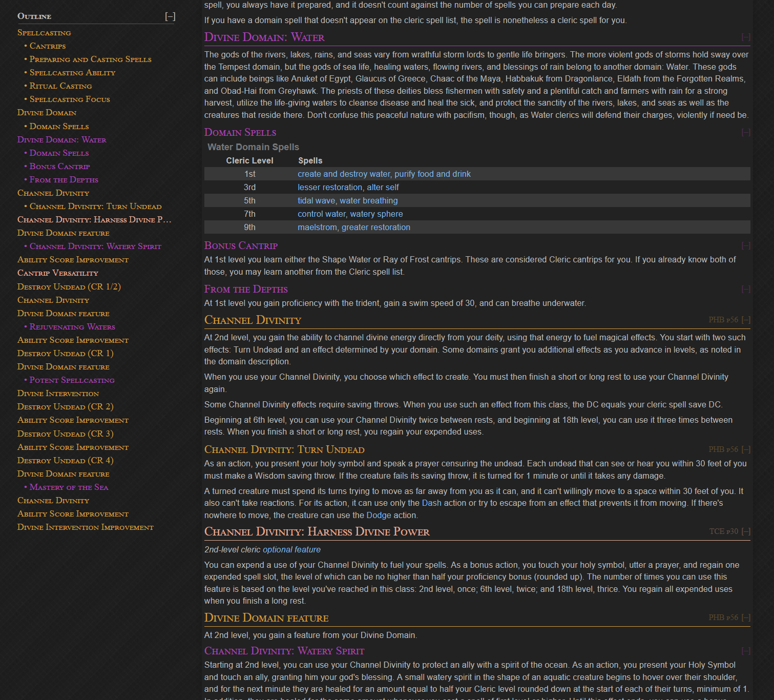Open watery sphere spell link

coord(376,214)
